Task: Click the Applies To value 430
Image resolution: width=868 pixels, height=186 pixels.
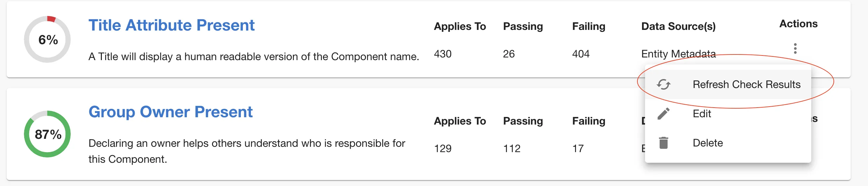Action: click(x=442, y=54)
